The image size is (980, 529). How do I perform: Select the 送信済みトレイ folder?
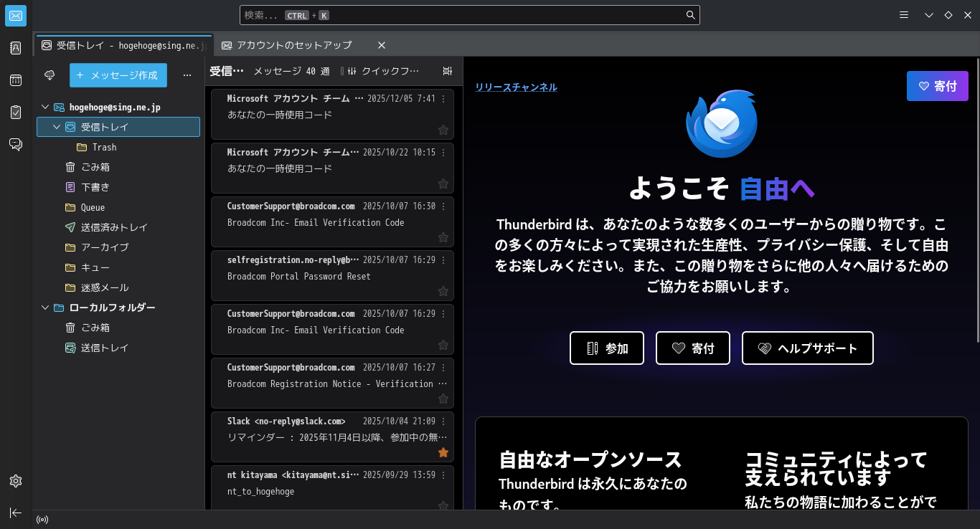point(118,227)
